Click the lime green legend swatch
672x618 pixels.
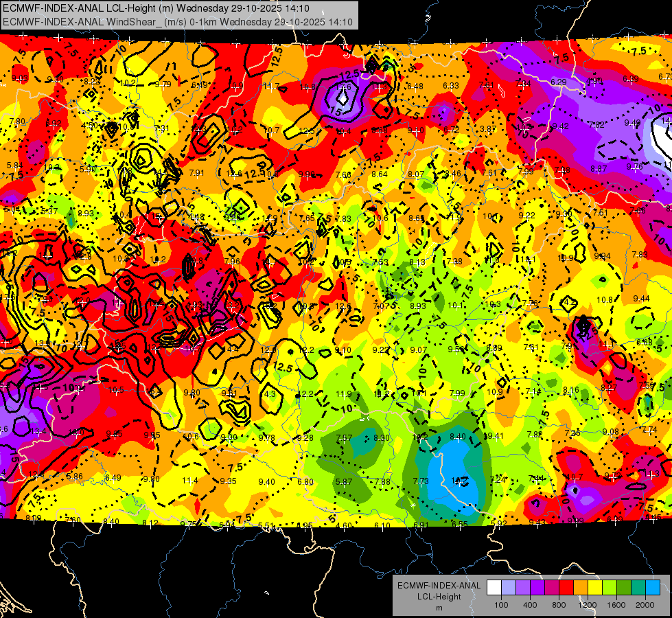click(x=610, y=587)
